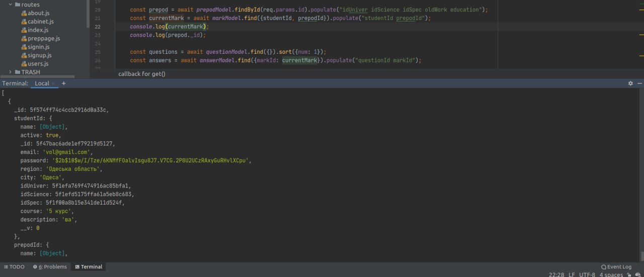The height and width of the screenshot is (277, 644).
Task: Click idUniver value 5f1efa769f474916ac85bfa1
Action: pyautogui.click(x=92, y=186)
